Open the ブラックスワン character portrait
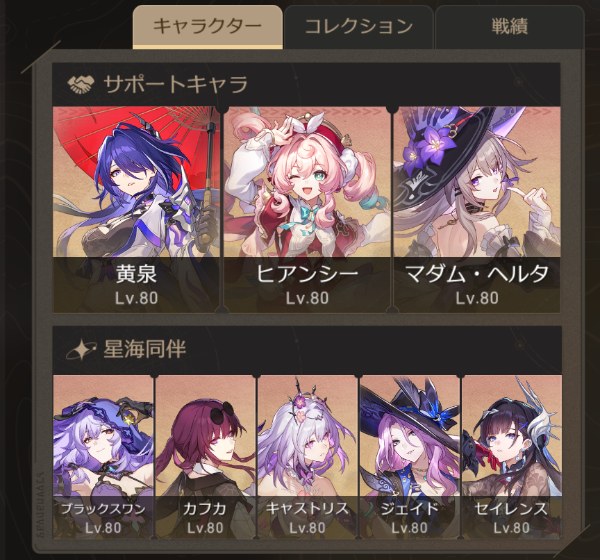 click(103, 457)
